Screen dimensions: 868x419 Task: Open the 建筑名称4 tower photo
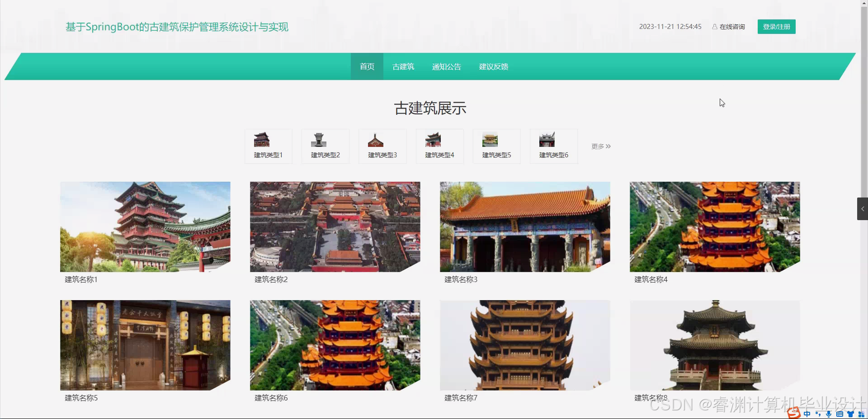(715, 227)
